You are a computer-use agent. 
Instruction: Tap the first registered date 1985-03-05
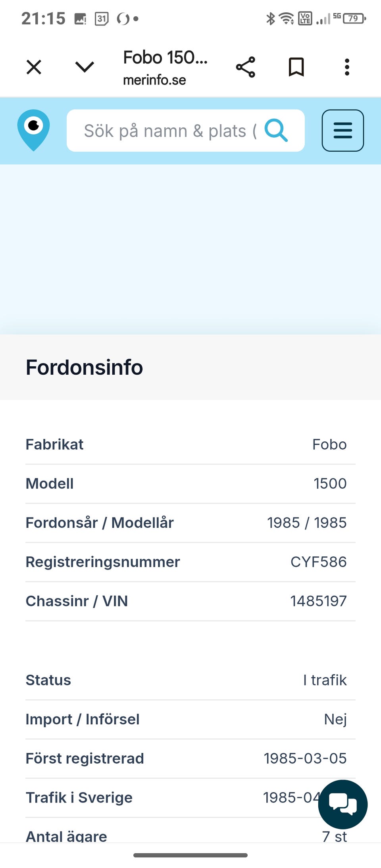(305, 758)
